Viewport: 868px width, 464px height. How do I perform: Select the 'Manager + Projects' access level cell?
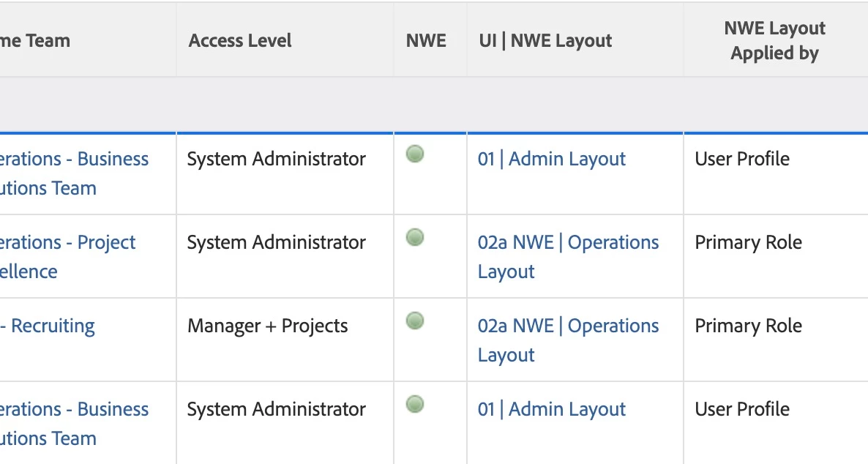pyautogui.click(x=268, y=326)
